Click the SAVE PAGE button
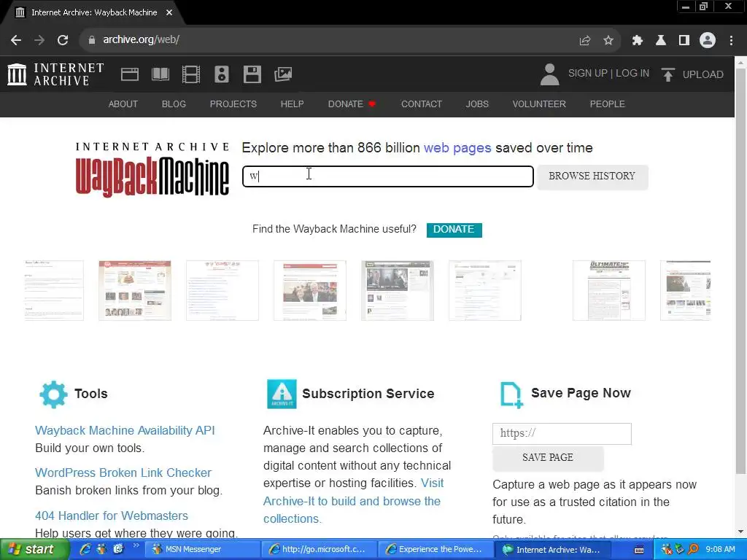 pos(548,458)
